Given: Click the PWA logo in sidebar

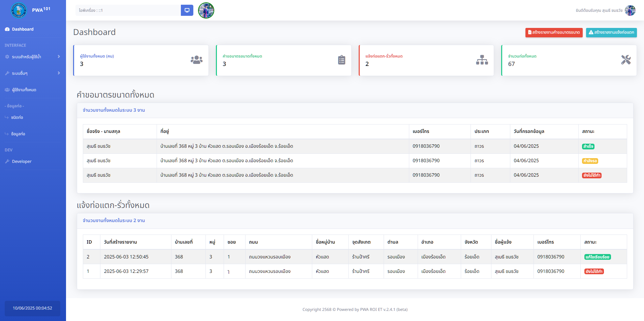Looking at the screenshot, I should [19, 10].
